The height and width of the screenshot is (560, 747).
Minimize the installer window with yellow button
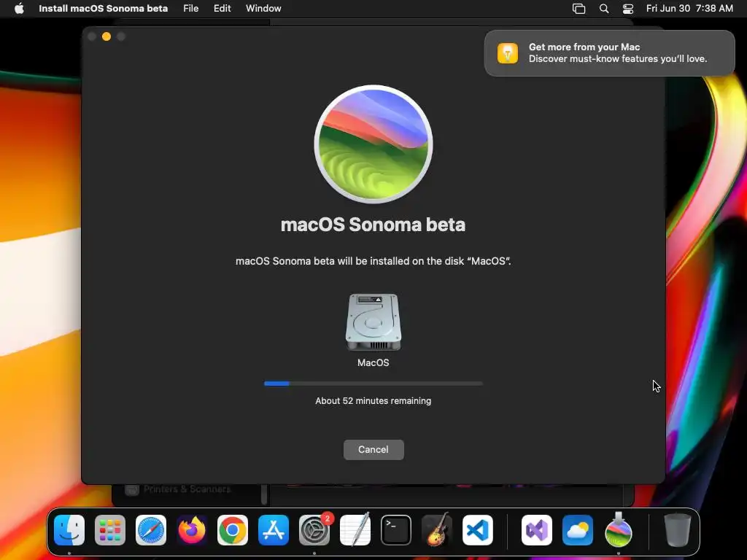pos(107,36)
